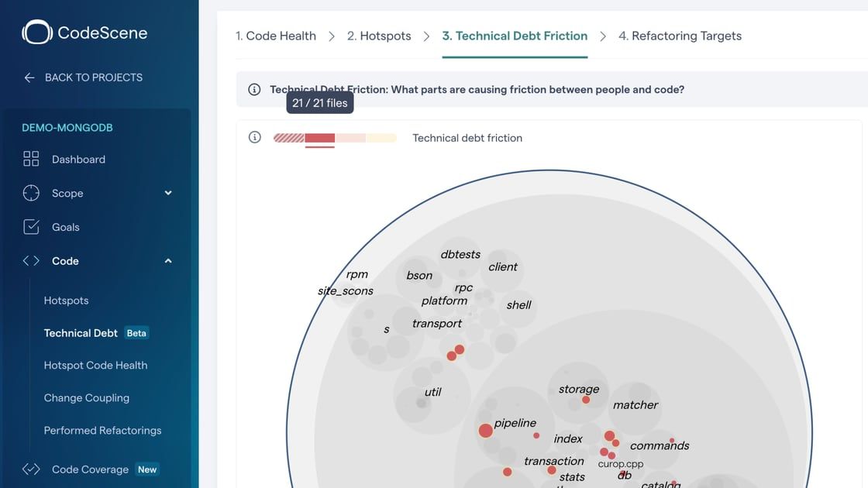Go to the 1. Code Health step
Image resolution: width=868 pixels, height=488 pixels.
click(276, 36)
